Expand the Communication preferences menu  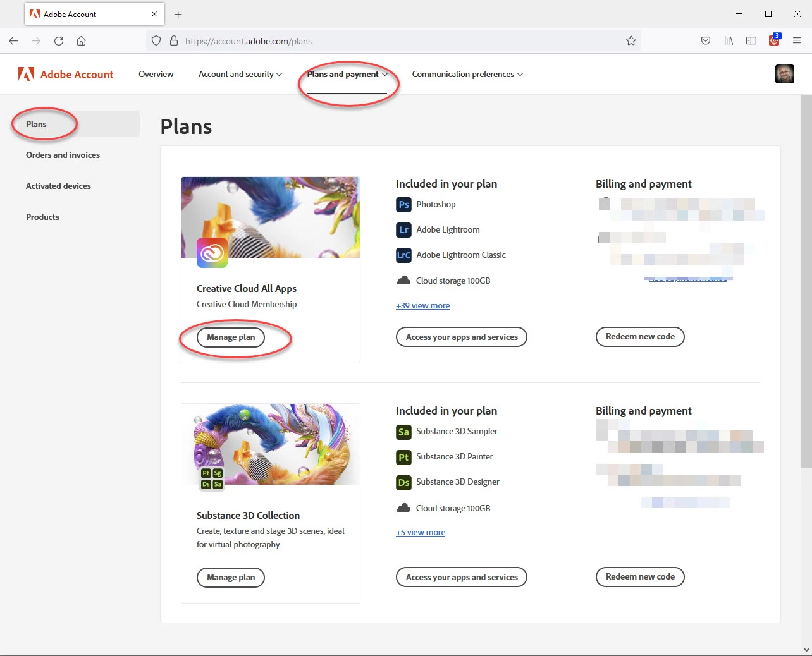(467, 74)
